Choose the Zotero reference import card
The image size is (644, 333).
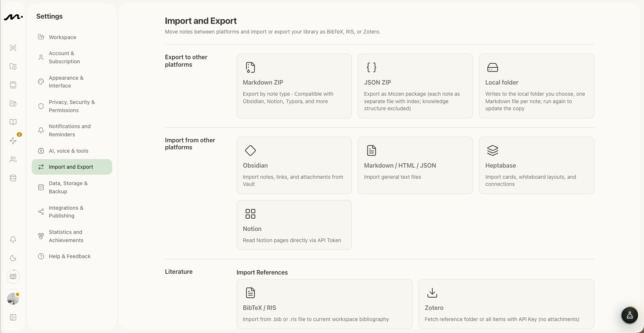pyautogui.click(x=506, y=304)
